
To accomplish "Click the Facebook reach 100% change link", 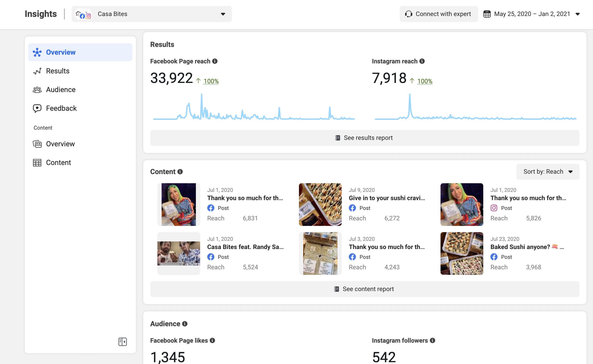I will 211,81.
